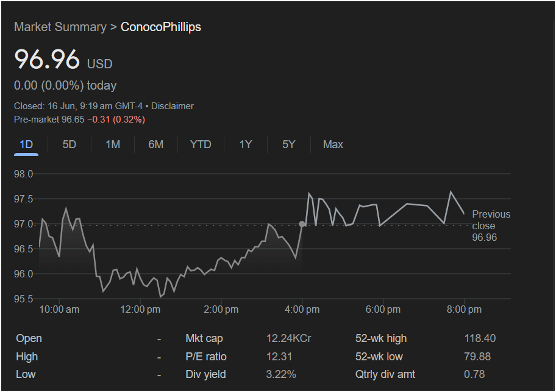
Task: Click the Qtrly div amt label
Action: coord(385,374)
